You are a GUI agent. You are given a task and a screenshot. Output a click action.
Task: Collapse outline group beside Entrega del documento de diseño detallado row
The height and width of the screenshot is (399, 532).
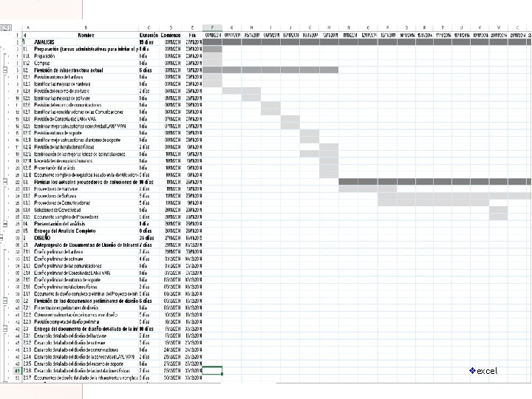pos(5,329)
